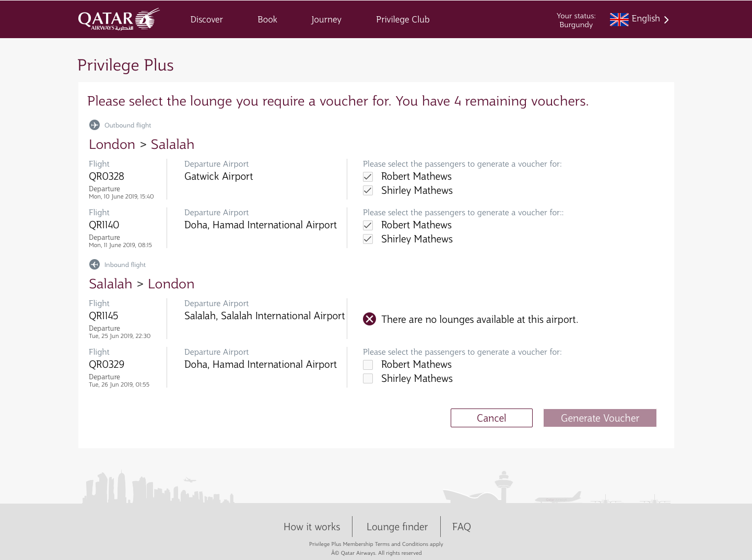Click Doha Hamad airport for flight QR1140

coord(261,225)
